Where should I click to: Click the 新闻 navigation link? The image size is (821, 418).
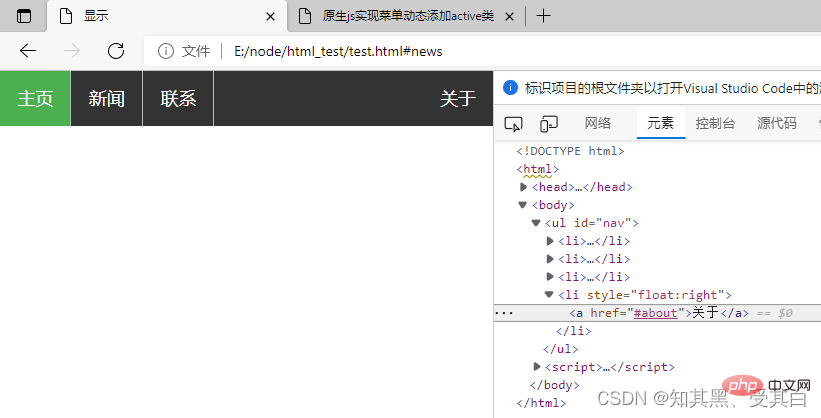tap(106, 98)
